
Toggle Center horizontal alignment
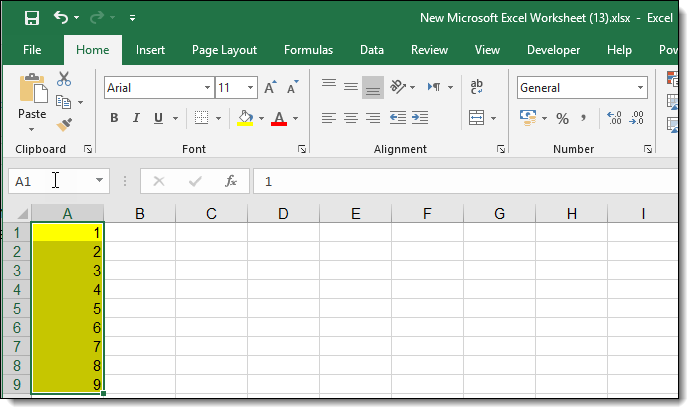(x=350, y=118)
